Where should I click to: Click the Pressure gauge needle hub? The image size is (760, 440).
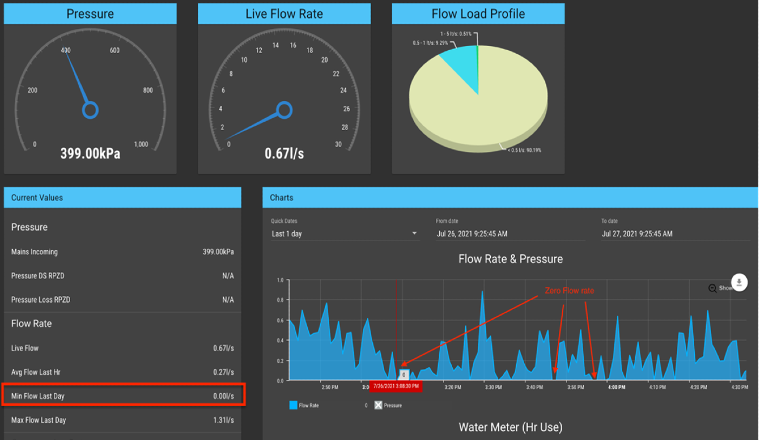click(x=91, y=110)
